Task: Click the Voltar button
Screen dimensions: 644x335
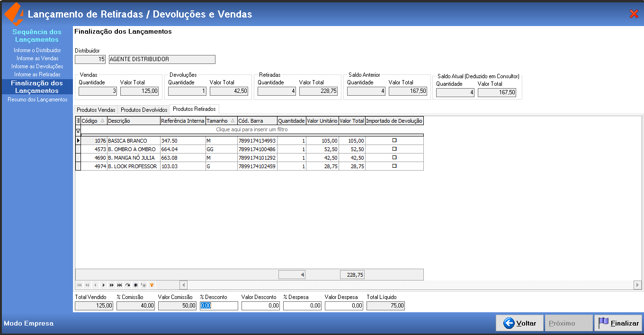Action: click(520, 323)
